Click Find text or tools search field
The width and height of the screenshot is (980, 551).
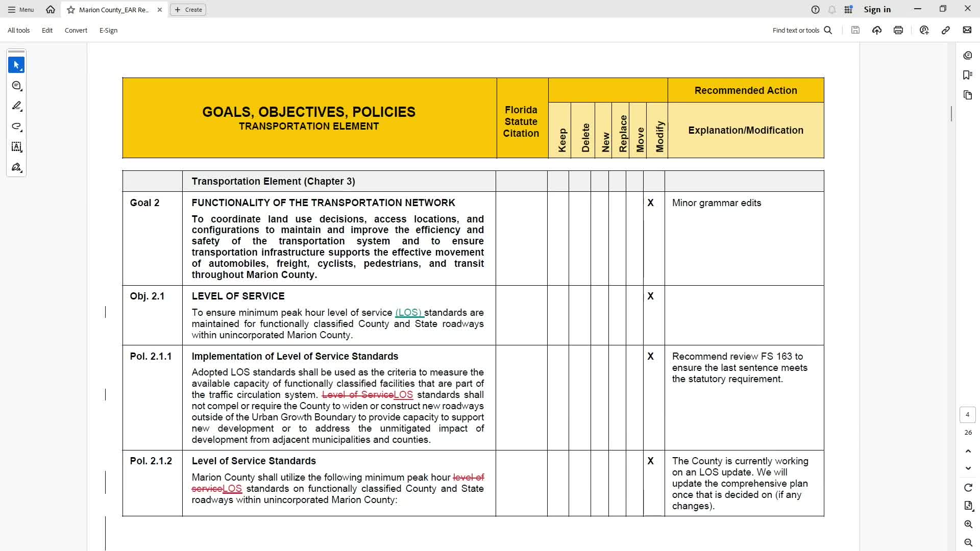coord(802,30)
